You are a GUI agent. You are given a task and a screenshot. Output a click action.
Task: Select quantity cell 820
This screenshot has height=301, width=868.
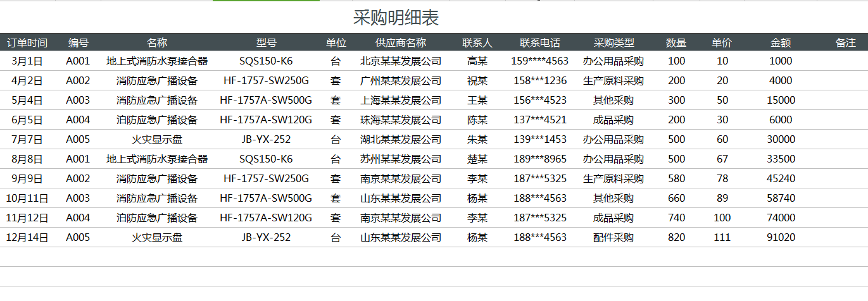point(676,238)
